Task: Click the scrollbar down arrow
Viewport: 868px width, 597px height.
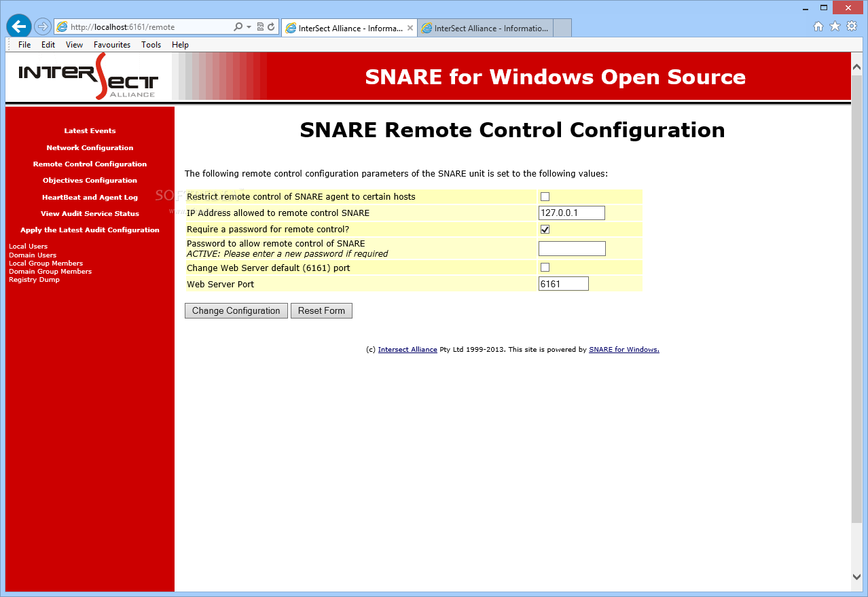Action: [856, 577]
